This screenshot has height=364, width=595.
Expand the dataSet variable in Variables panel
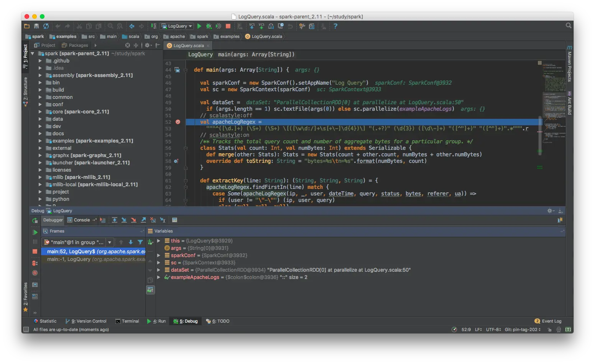click(158, 270)
